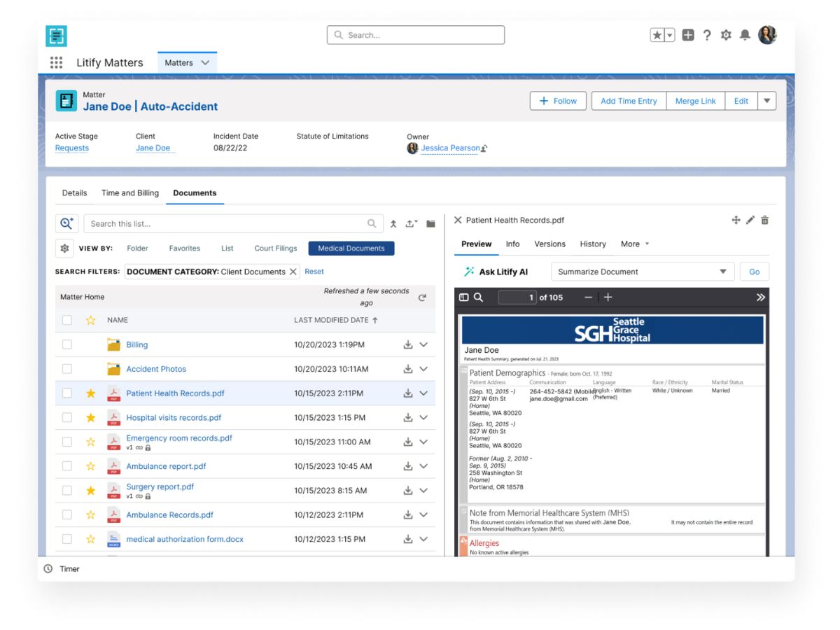
Task: Click the Follow button
Action: pos(558,101)
